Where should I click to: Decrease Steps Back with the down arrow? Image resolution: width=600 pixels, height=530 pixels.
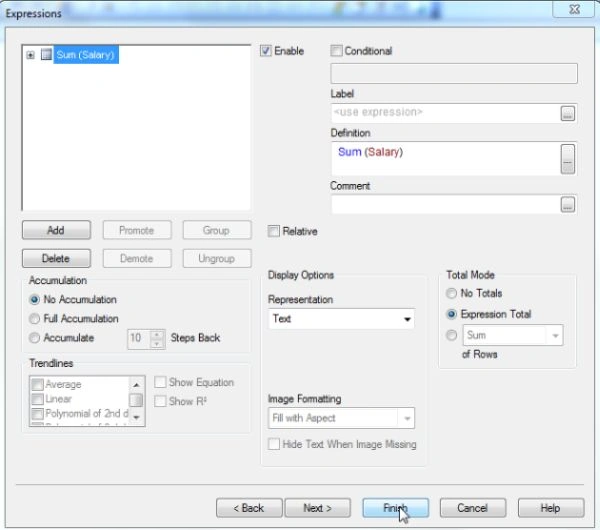click(x=157, y=344)
